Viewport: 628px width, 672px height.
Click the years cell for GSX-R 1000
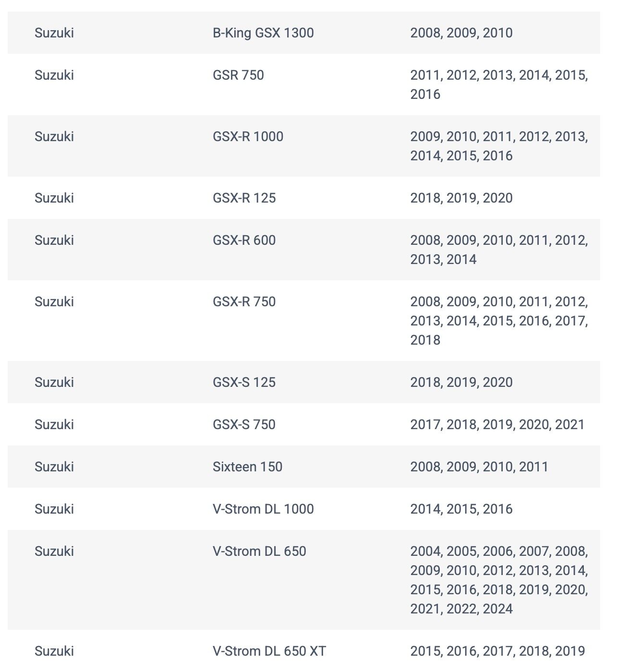tap(498, 146)
